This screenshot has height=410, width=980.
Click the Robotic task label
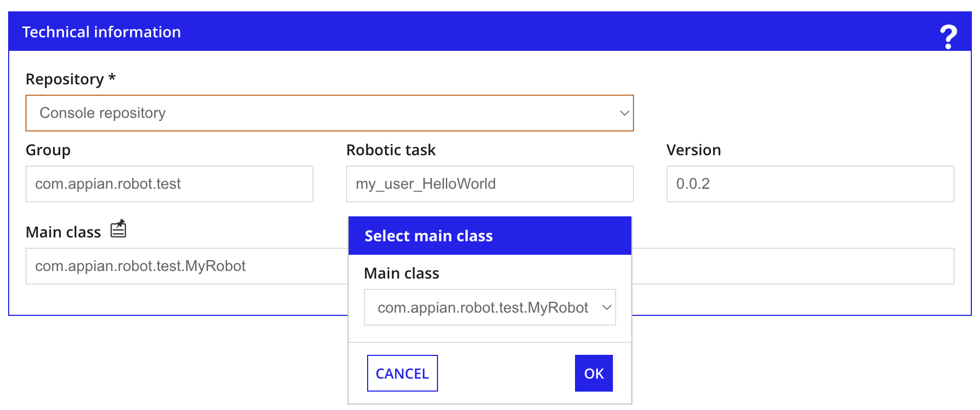pos(391,150)
